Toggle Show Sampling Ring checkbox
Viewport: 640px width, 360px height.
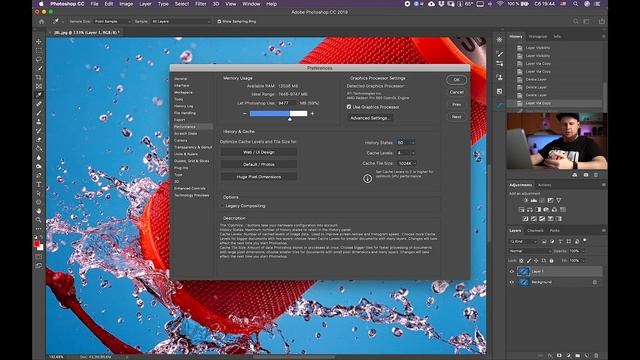click(x=219, y=21)
